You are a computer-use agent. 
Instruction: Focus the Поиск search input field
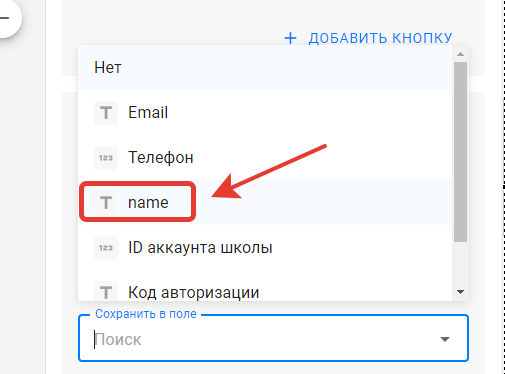tap(263, 340)
